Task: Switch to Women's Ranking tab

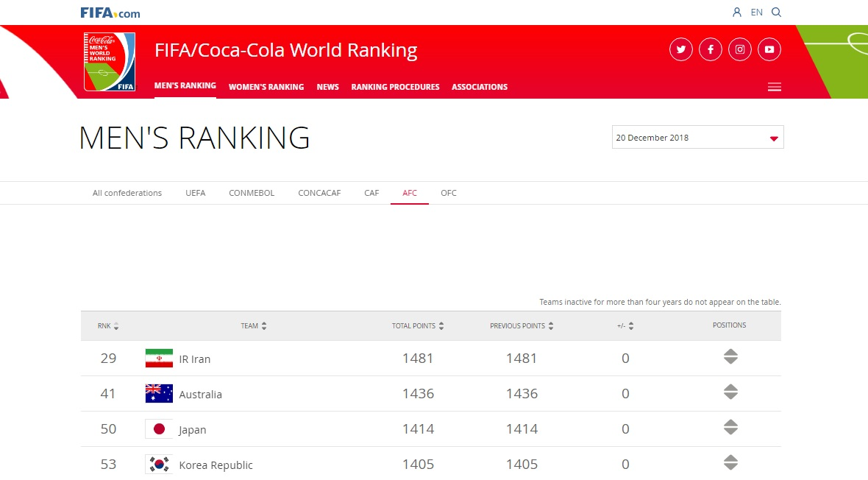Action: pyautogui.click(x=266, y=87)
